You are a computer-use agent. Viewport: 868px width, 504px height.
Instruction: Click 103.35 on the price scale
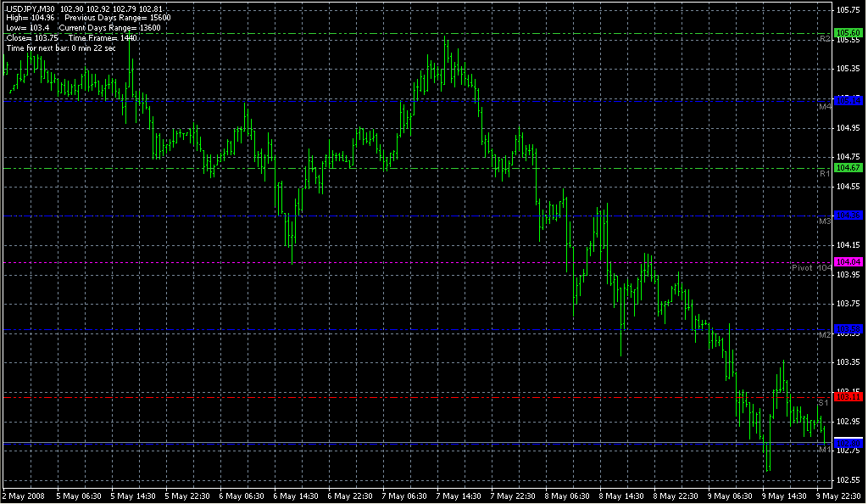[x=849, y=362]
